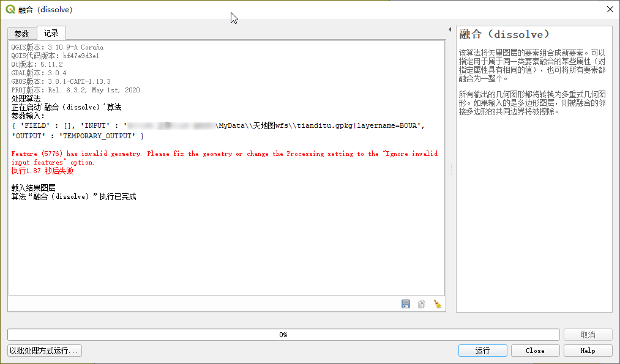Click 以批处理方式运行 button
Image resolution: width=620 pixels, height=364 pixels.
point(45,351)
